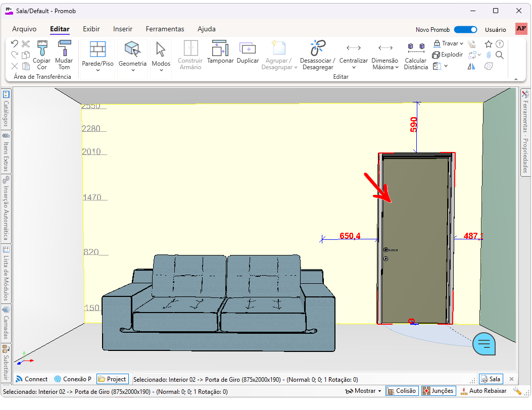This screenshot has width=532, height=410.
Task: Use the Copiar Cor tool
Action: click(41, 56)
